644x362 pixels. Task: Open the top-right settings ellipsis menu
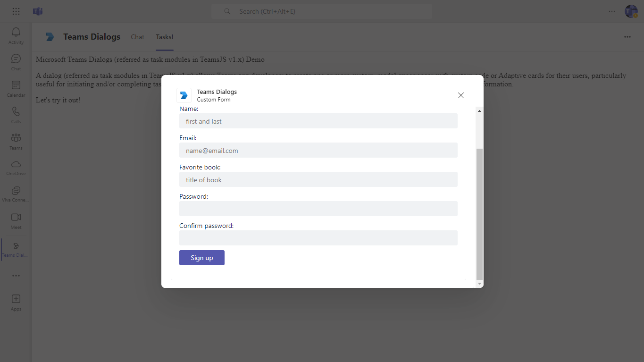pos(612,11)
